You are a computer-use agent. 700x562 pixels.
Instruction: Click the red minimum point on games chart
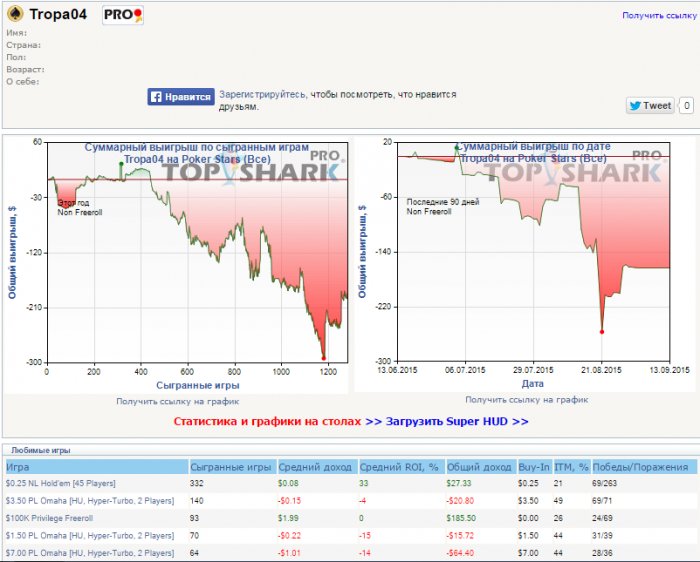click(324, 358)
